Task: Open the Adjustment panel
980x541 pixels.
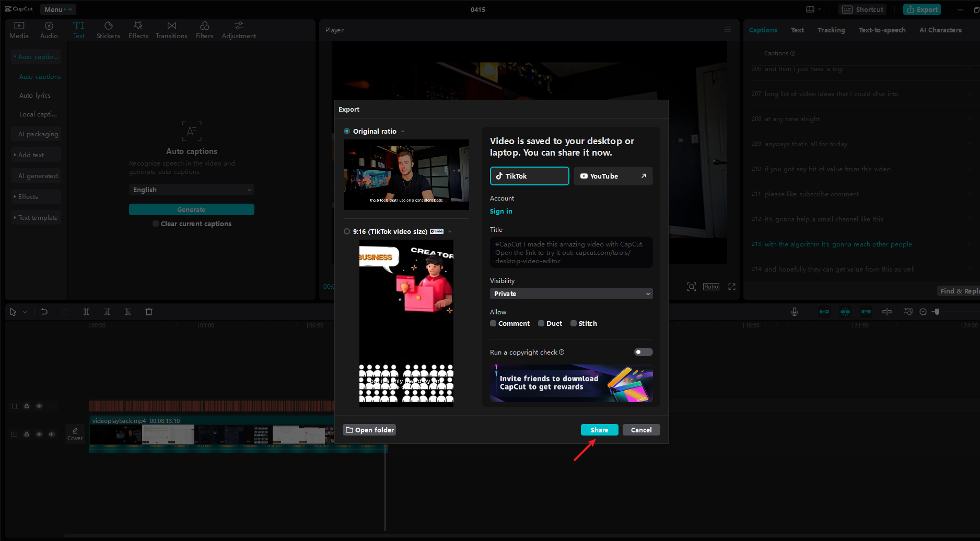Action: point(239,30)
